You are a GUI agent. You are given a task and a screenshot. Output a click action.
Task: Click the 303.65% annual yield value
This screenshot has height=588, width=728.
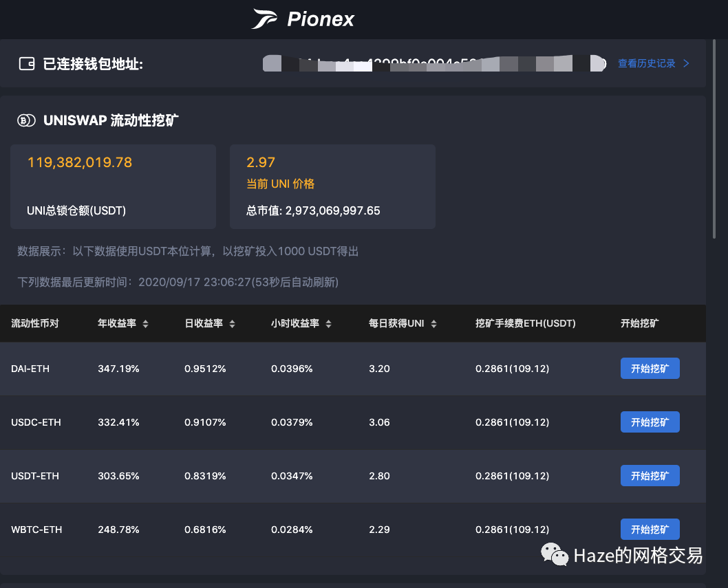point(118,476)
